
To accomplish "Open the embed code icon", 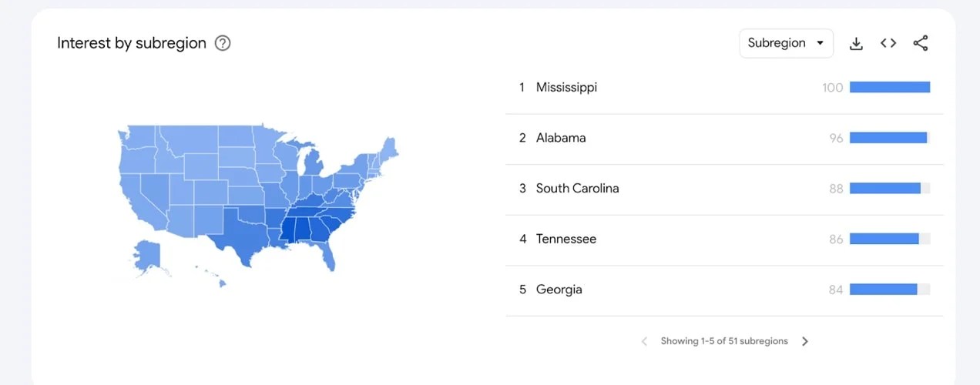I will (888, 43).
